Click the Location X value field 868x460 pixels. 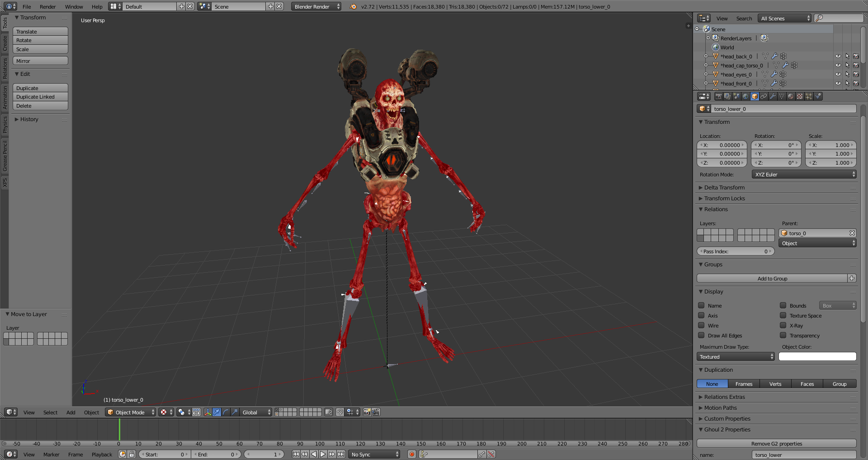[x=722, y=145]
